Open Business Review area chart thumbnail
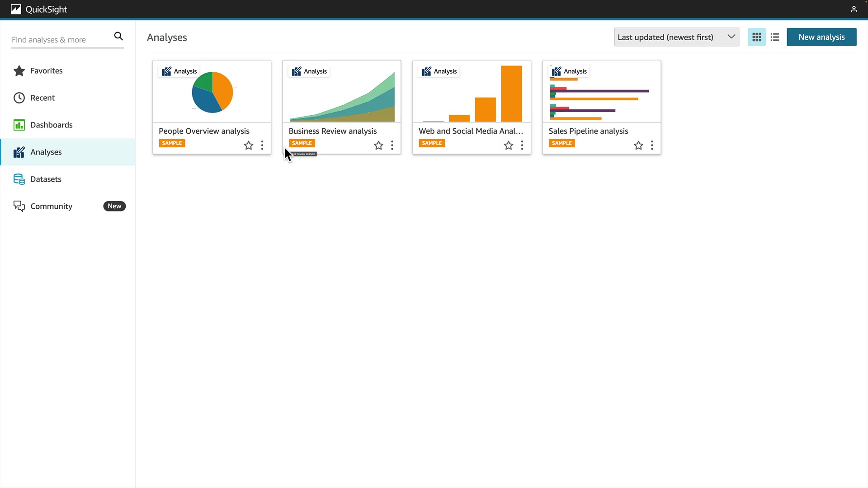The image size is (868, 488). coord(342,97)
